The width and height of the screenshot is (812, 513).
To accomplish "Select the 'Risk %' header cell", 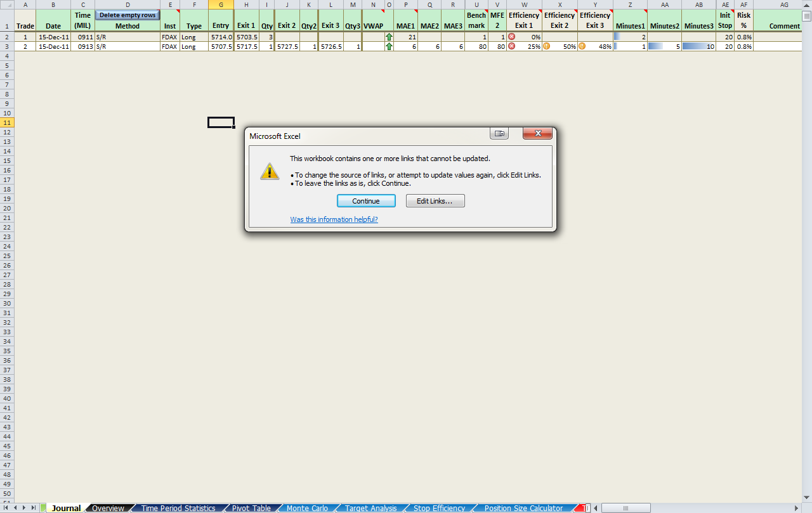I will point(744,21).
